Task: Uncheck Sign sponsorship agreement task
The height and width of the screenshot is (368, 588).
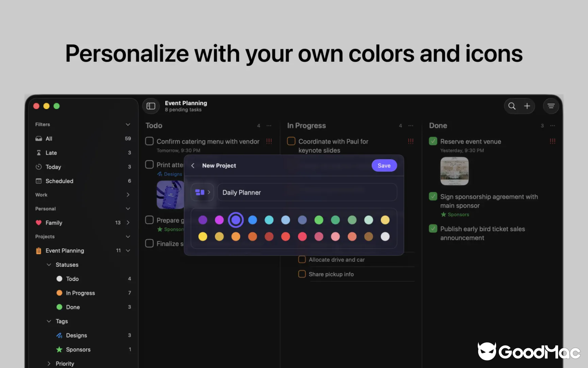Action: click(433, 196)
